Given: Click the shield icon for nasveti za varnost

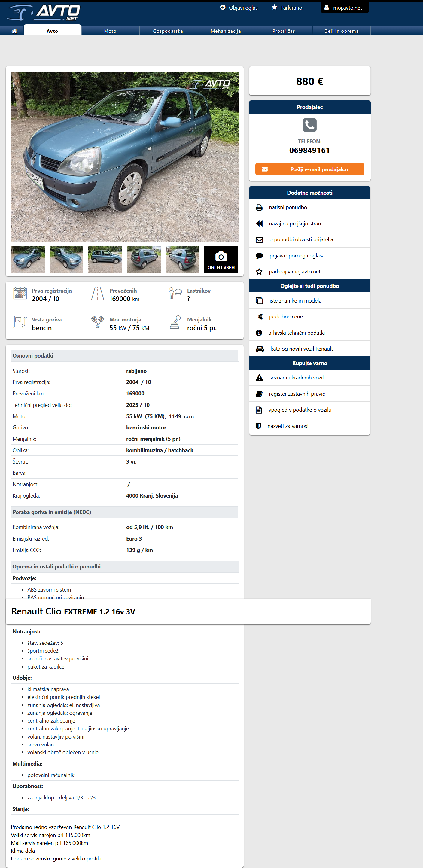Looking at the screenshot, I should (258, 426).
